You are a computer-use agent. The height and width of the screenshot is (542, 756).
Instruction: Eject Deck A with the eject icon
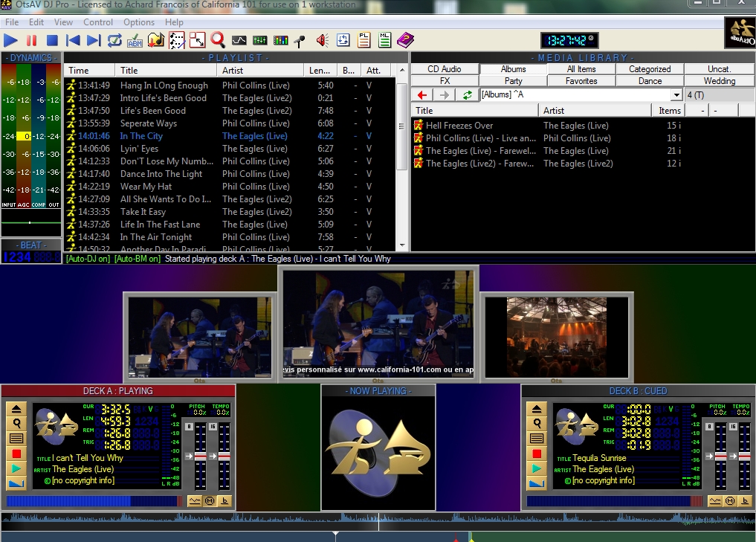[x=16, y=410]
